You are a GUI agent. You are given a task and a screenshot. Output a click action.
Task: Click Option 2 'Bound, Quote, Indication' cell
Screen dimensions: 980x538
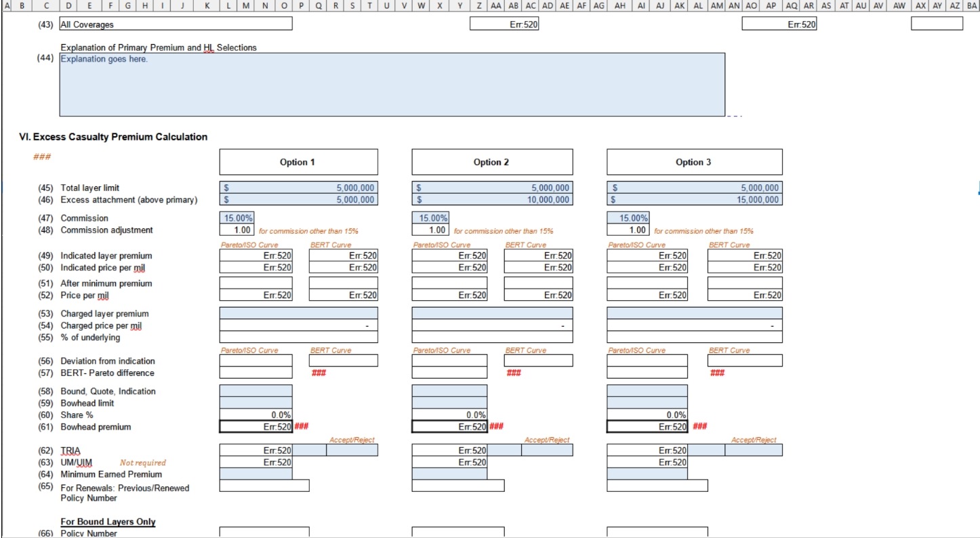(x=449, y=391)
